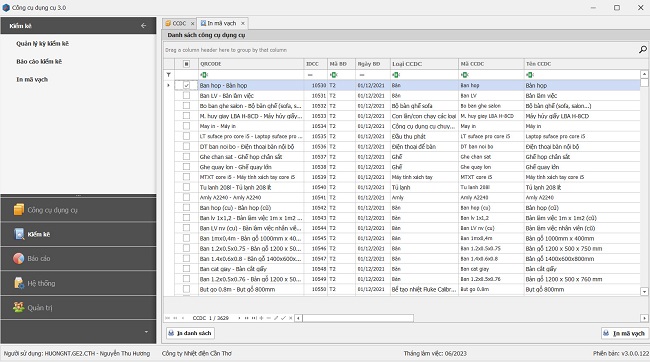The image size is (650, 362).
Task: Click the Kiểm kê module icon
Action: tap(19, 234)
